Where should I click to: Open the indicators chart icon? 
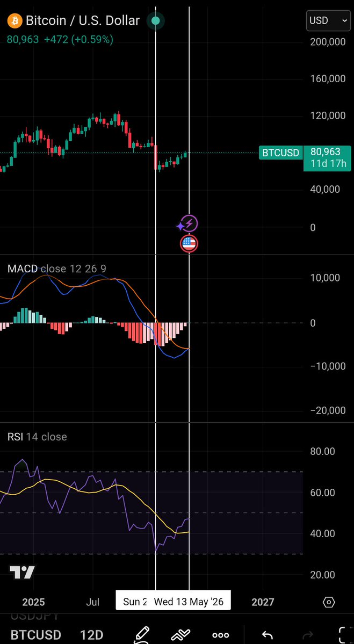coord(180,635)
